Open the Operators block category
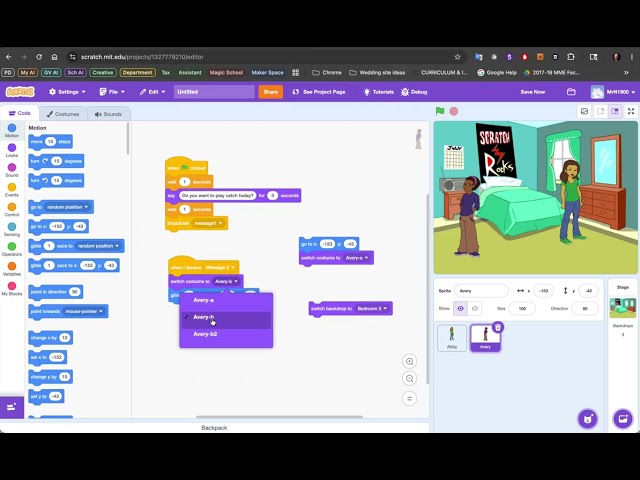The height and width of the screenshot is (480, 640). click(12, 249)
